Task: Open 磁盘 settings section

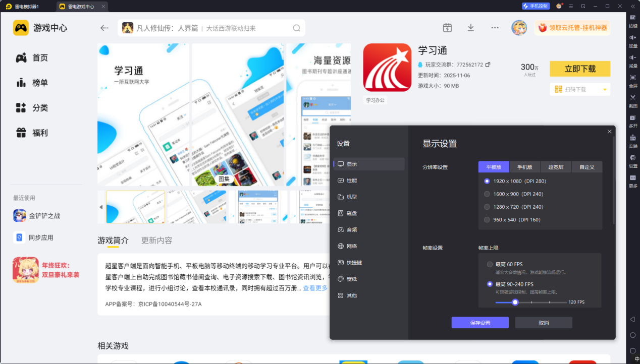Action: coord(369,213)
